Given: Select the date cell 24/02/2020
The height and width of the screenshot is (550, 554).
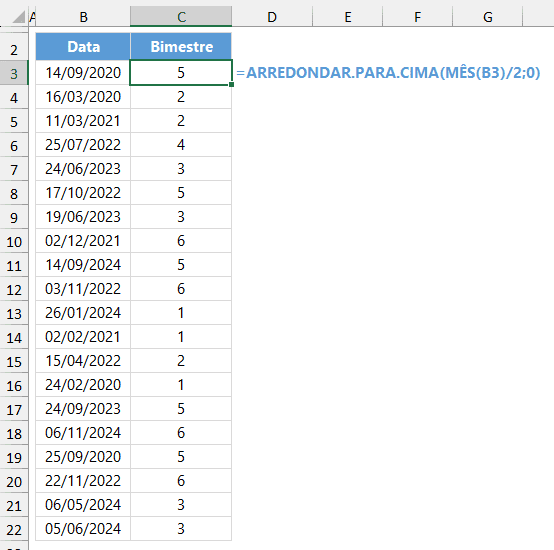Looking at the screenshot, I should (83, 385).
